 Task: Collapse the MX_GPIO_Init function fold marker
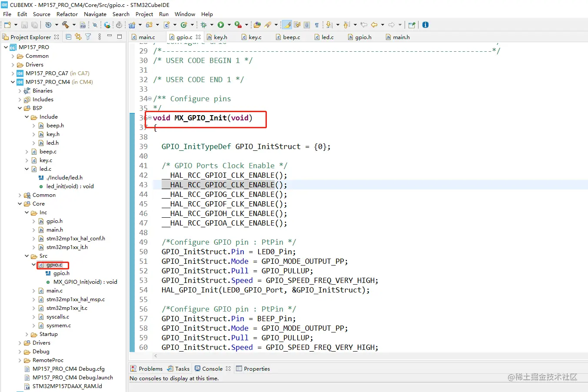[x=149, y=118]
